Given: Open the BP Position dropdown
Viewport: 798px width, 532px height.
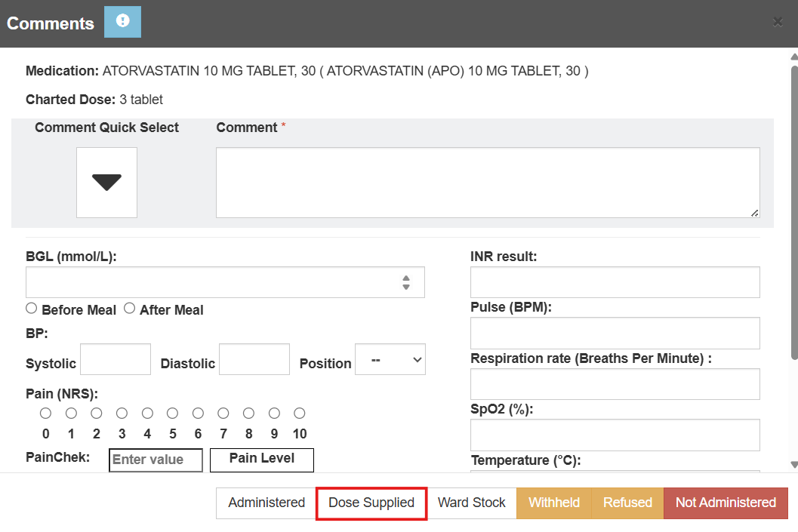Looking at the screenshot, I should (390, 360).
